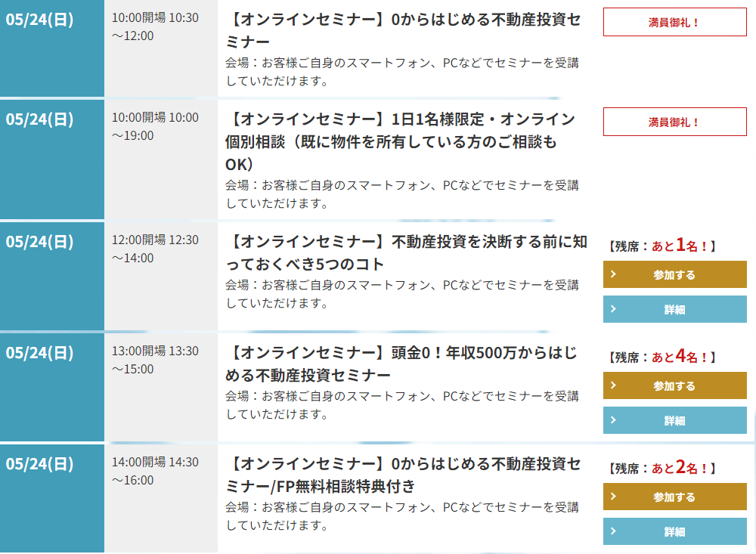Click 満員御礼 badge for 10:30 seminar
The height and width of the screenshot is (554, 756).
[x=674, y=22]
